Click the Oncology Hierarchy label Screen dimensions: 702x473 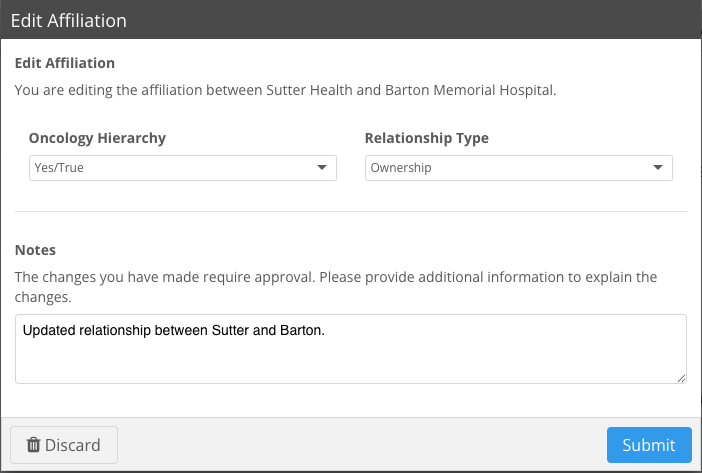click(x=97, y=138)
